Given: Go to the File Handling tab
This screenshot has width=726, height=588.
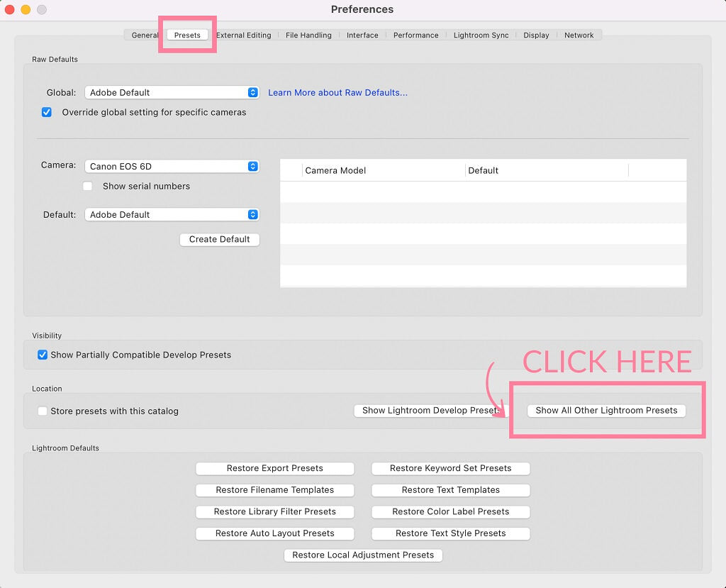Looking at the screenshot, I should [308, 35].
